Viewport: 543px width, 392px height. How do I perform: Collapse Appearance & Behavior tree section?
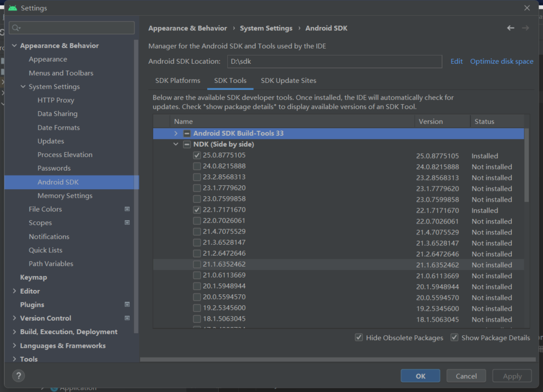coord(14,45)
